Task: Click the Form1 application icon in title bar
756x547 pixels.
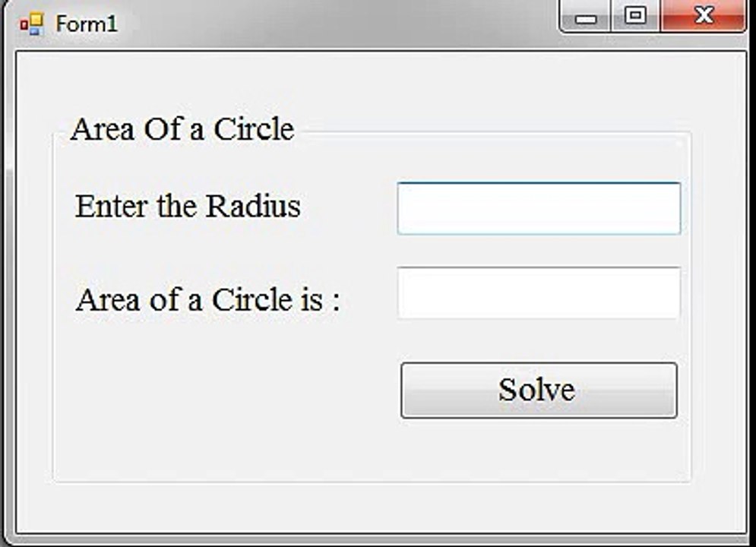Action: click(x=32, y=24)
